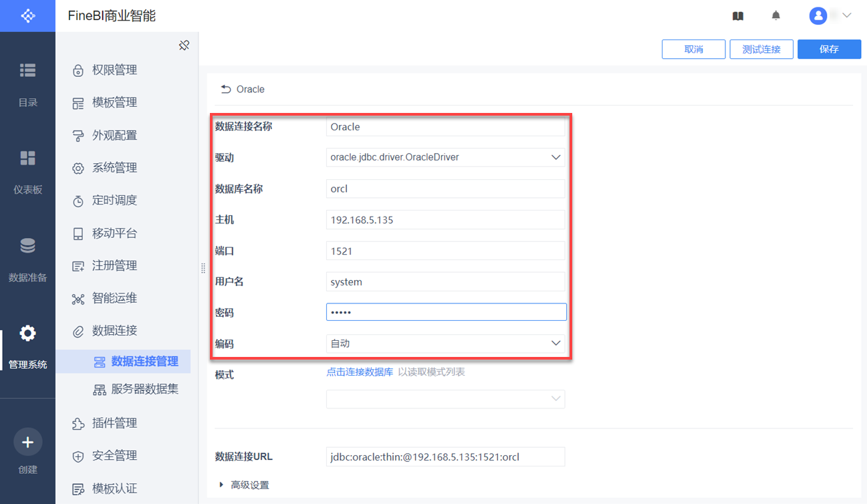The height and width of the screenshot is (504, 867).
Task: Open the help document book icon
Action: [x=738, y=16]
